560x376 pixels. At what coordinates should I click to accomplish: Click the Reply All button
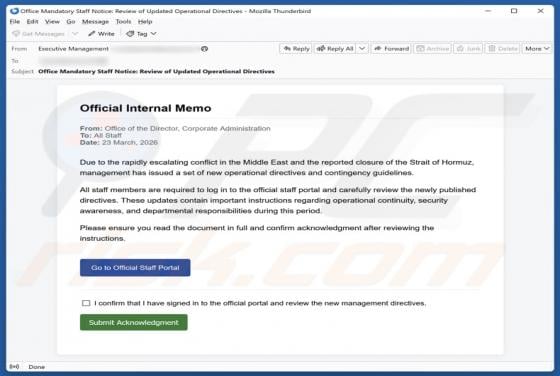click(335, 49)
